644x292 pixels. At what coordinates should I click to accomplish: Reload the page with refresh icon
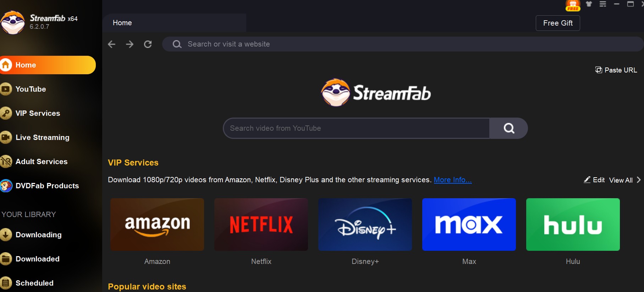[x=148, y=44]
